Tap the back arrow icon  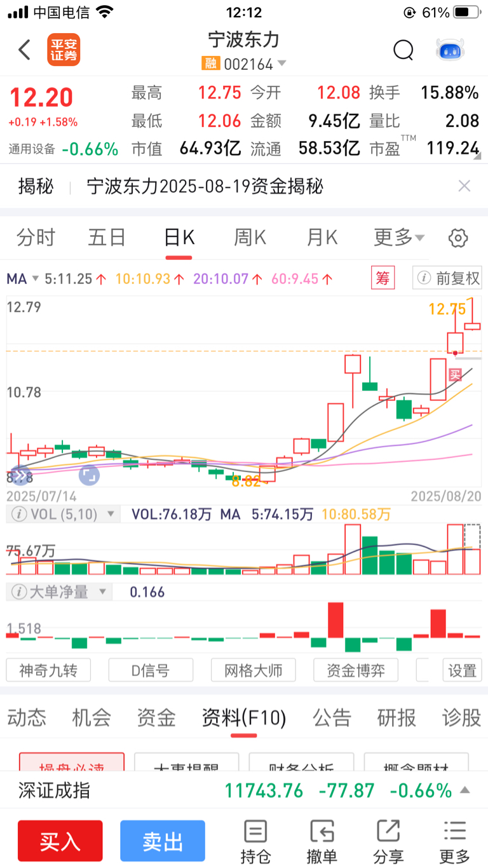(x=24, y=50)
